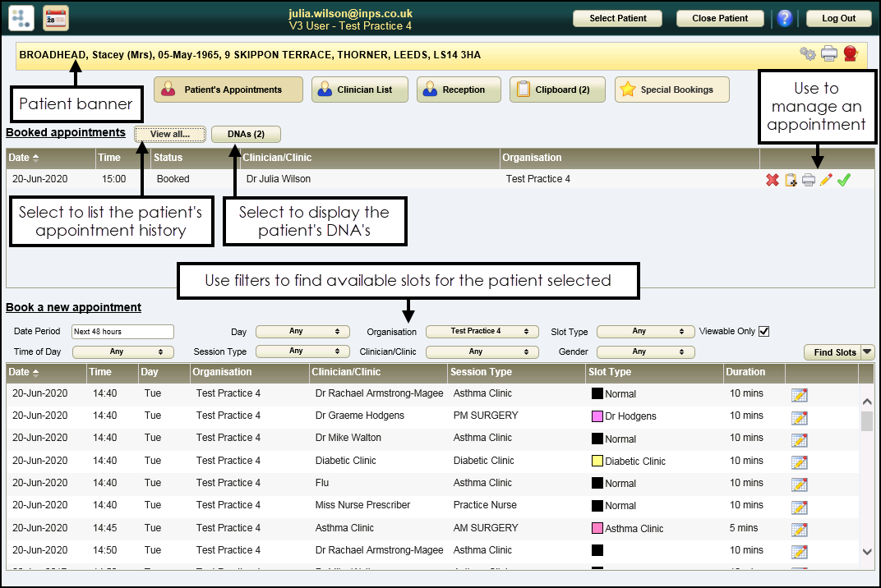Click the gears settings icon in patient banner

coord(808,54)
